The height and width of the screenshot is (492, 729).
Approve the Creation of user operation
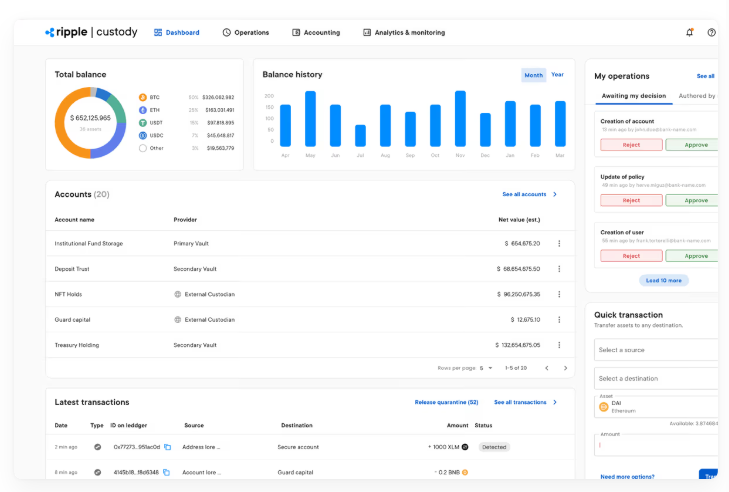click(x=692, y=256)
